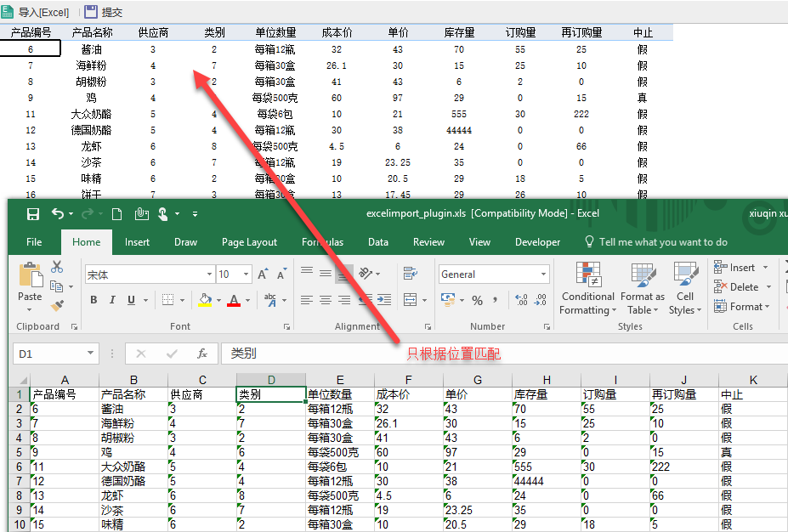Screen dimensions: 788x532
Task: Open the Undo history dropdown arrow
Action: (x=71, y=214)
